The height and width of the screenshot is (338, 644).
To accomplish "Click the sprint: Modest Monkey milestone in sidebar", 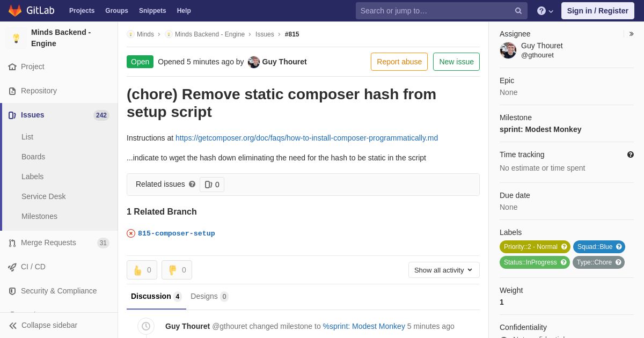I will click(x=540, y=129).
